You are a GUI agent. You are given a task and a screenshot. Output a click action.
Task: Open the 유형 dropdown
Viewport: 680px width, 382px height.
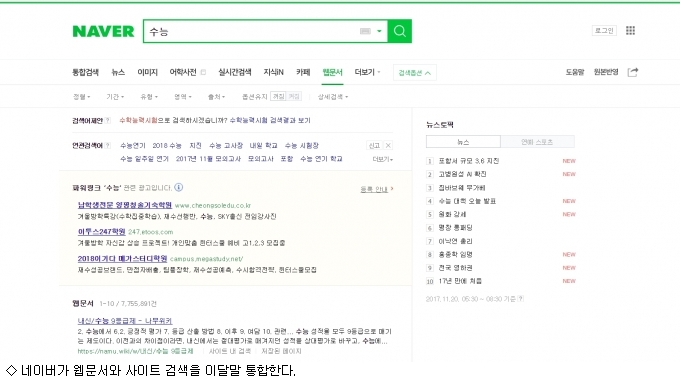149,97
